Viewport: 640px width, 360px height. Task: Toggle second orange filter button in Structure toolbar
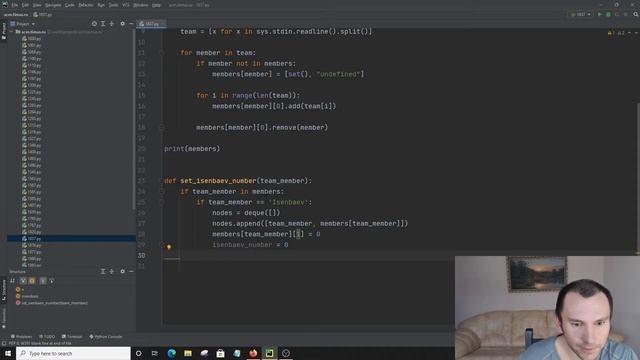32,281
